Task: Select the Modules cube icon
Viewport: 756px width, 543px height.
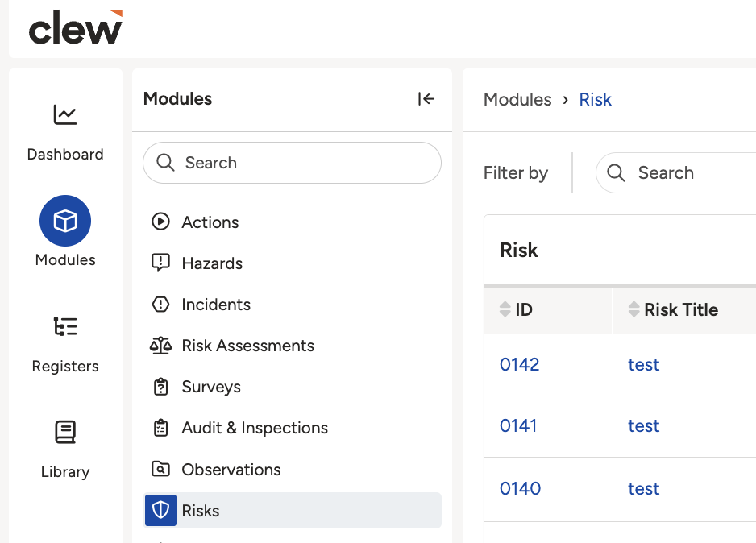Action: click(x=65, y=221)
